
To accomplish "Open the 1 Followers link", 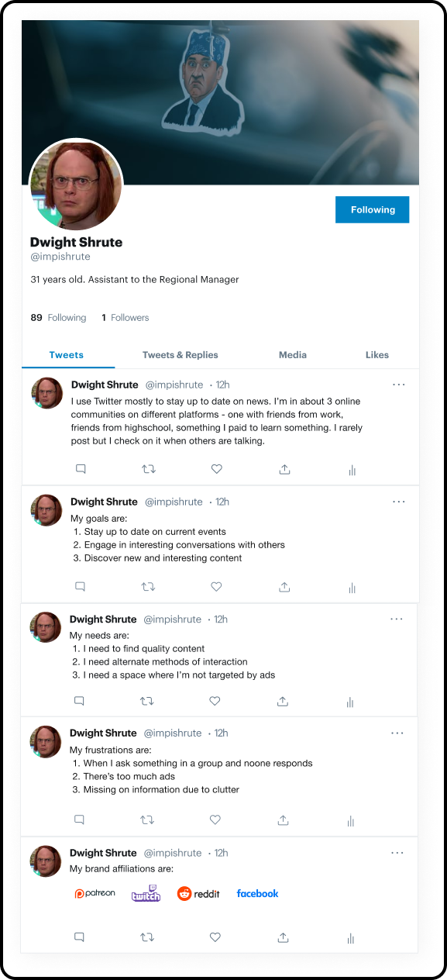I will pyautogui.click(x=125, y=317).
